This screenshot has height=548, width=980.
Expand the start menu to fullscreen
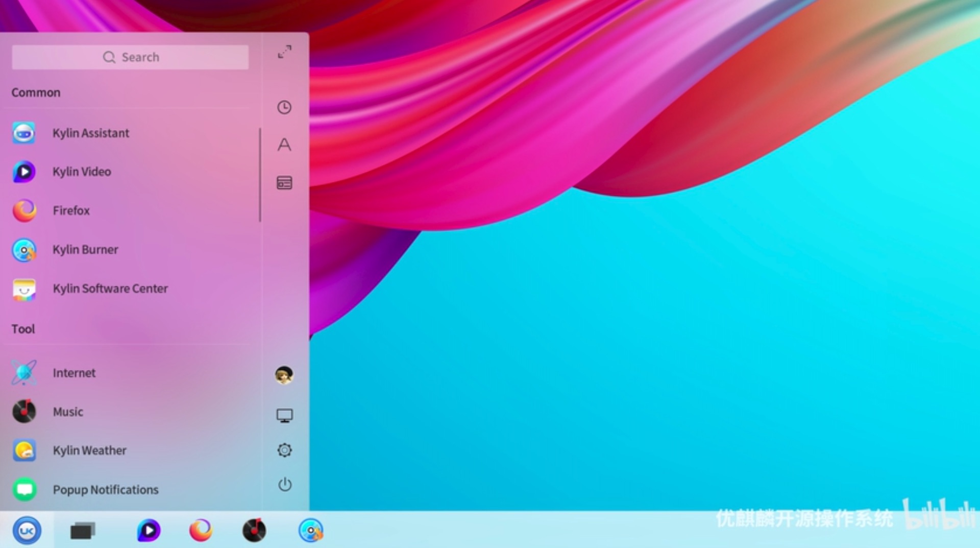pyautogui.click(x=285, y=51)
